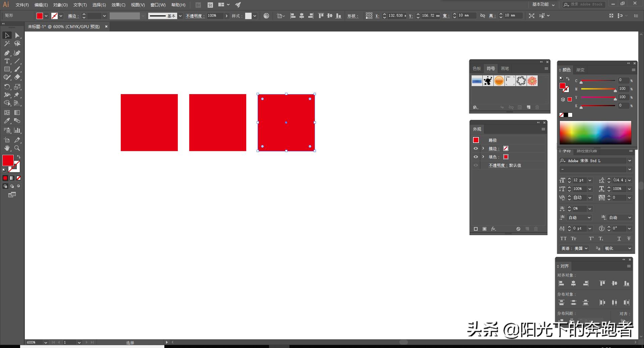Select the Direct Selection tool
Screen dimensions: 644x348
coord(17,36)
